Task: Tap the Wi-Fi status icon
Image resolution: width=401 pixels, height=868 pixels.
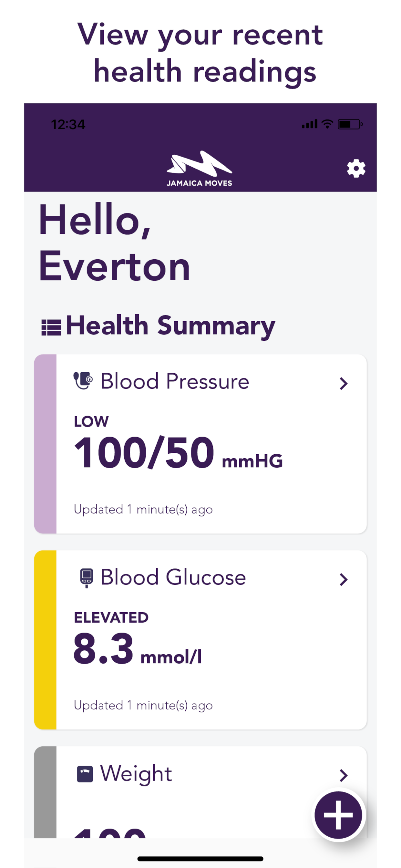Action: click(327, 124)
